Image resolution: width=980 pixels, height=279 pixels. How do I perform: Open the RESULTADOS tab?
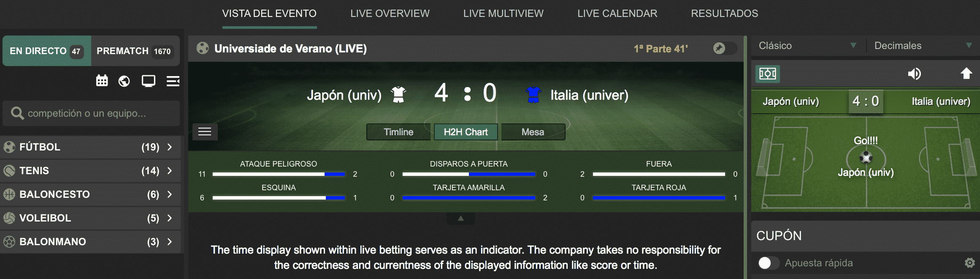coord(724,14)
